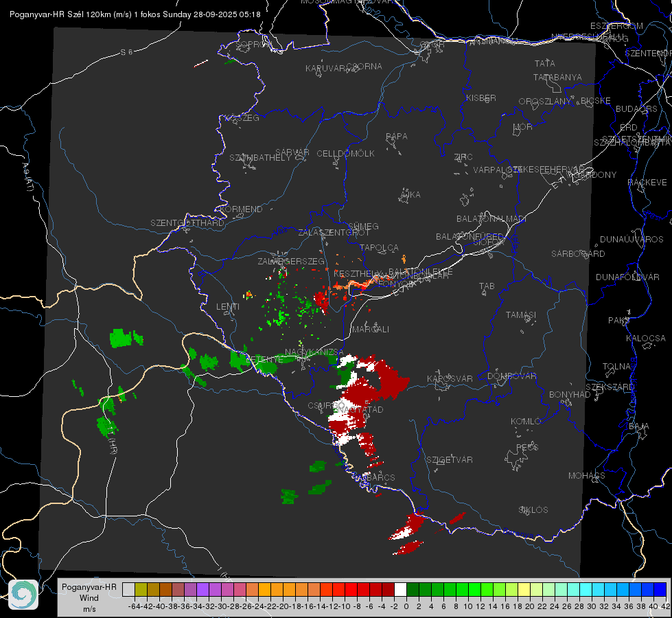Click the KAPOSVAR city label
The width and height of the screenshot is (672, 618).
pyautogui.click(x=450, y=378)
